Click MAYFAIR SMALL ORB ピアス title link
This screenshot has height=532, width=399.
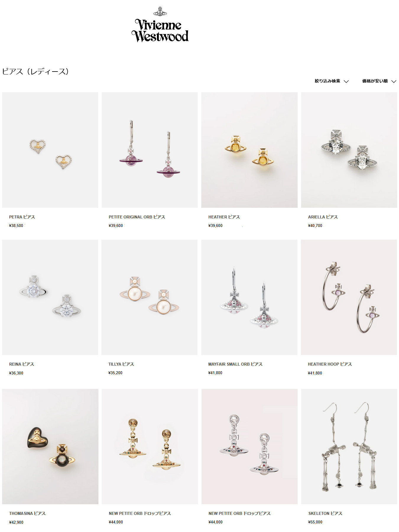[235, 364]
